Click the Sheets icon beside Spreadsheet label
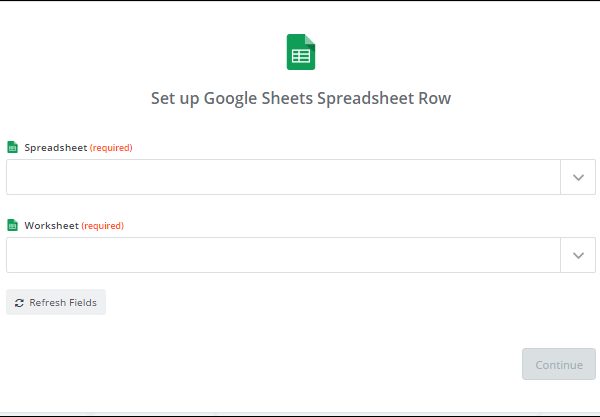 tap(12, 147)
